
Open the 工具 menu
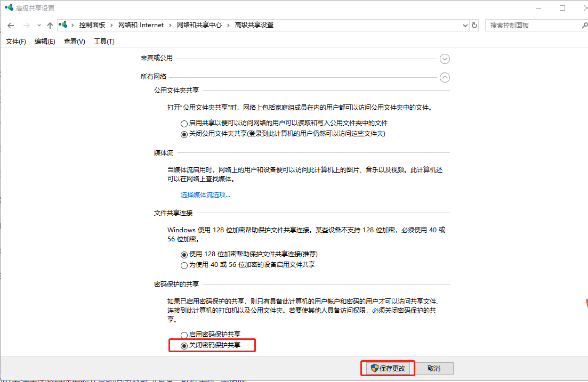(104, 41)
